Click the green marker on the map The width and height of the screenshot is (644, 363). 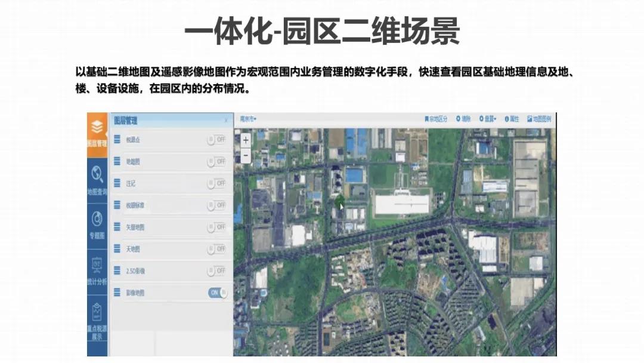click(x=340, y=202)
